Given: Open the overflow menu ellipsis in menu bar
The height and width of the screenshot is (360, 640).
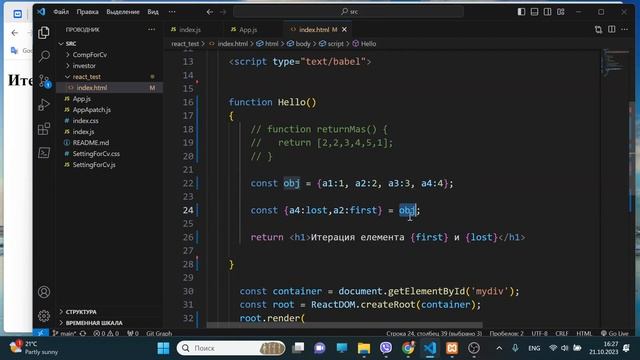Looking at the screenshot, I should [172, 12].
